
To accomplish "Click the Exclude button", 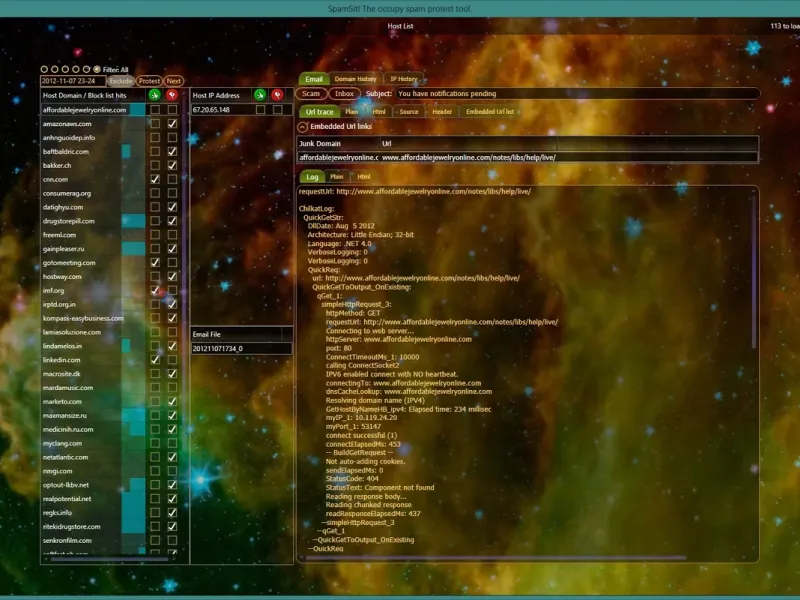I will tap(121, 81).
